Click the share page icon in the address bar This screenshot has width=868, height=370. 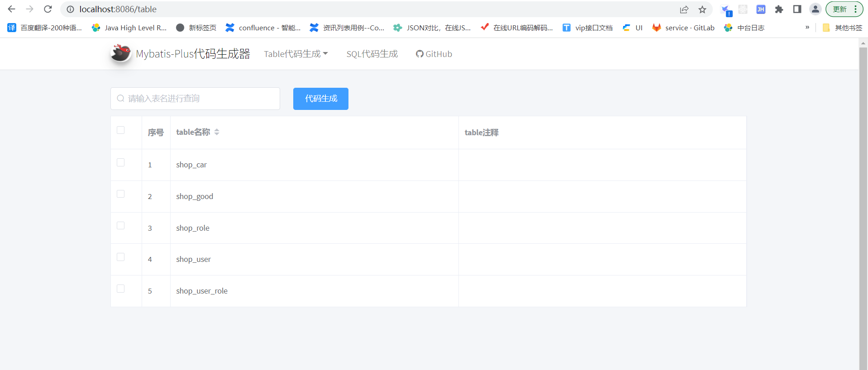684,9
